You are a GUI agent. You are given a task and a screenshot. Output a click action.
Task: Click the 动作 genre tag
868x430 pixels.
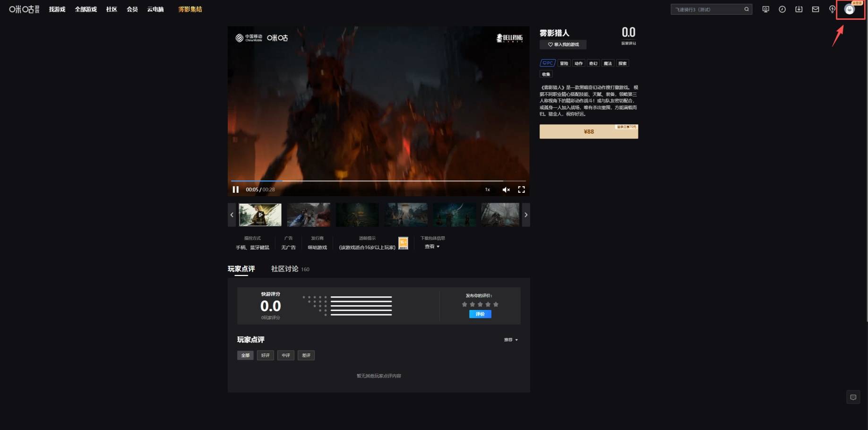pos(579,63)
